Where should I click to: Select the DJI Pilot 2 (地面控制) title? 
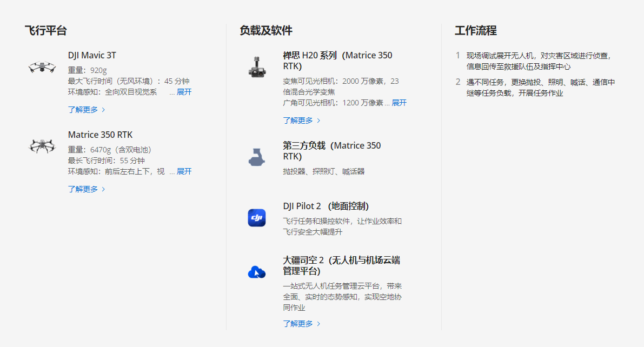tap(326, 206)
